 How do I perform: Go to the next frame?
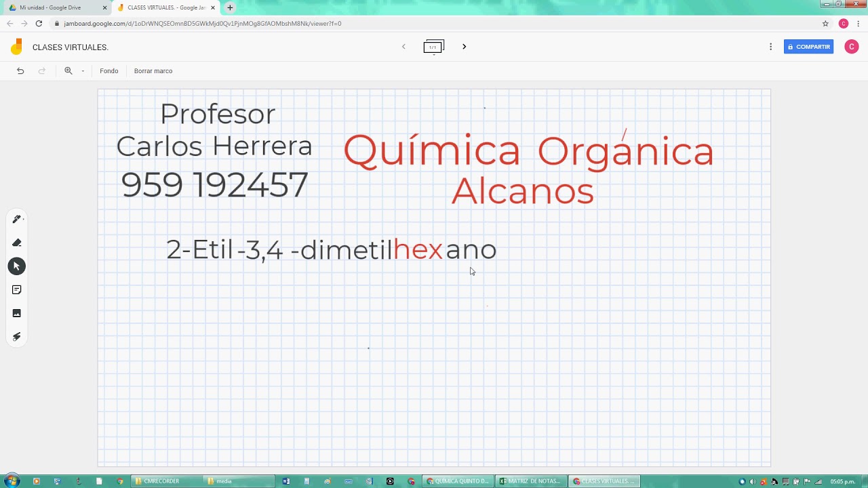point(464,47)
